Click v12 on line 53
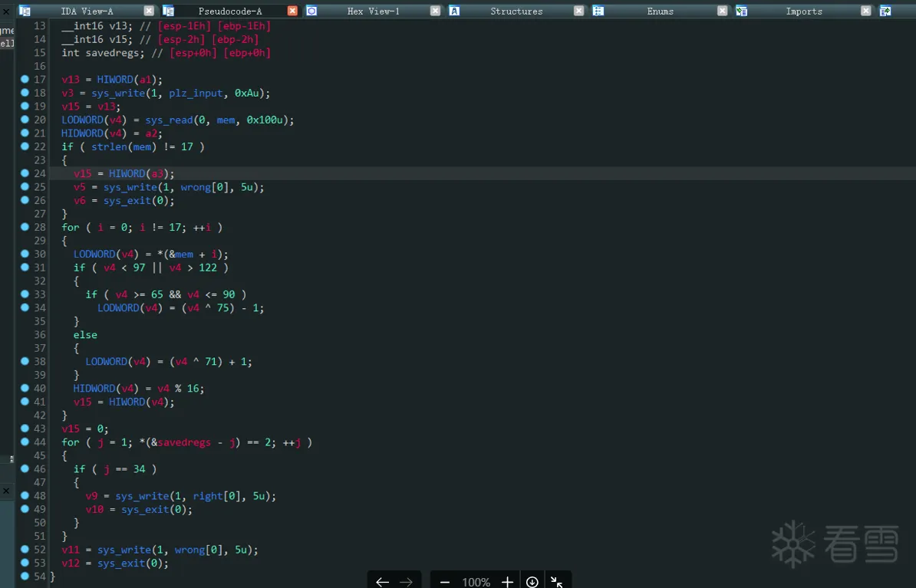This screenshot has height=588, width=916. pos(71,563)
